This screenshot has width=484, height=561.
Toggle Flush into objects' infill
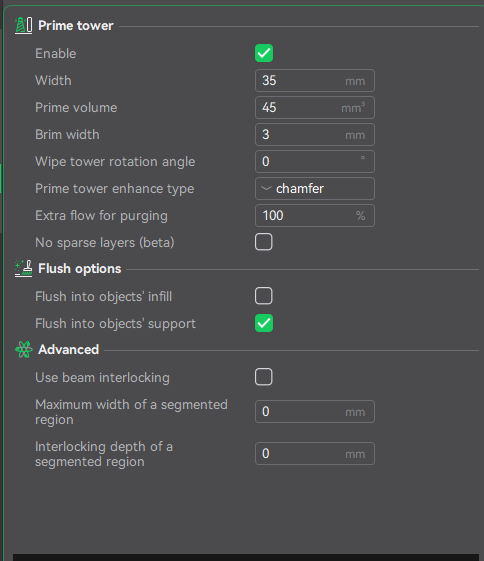click(264, 296)
